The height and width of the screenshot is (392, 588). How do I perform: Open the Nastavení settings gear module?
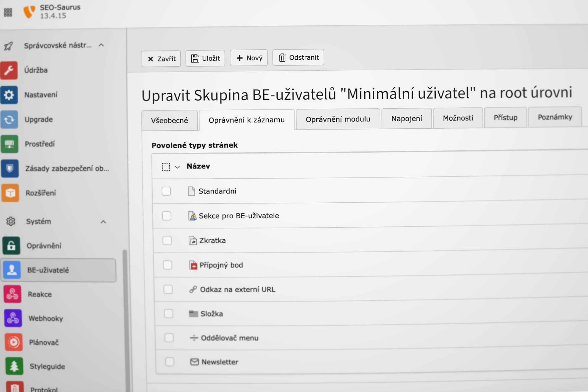pyautogui.click(x=9, y=95)
